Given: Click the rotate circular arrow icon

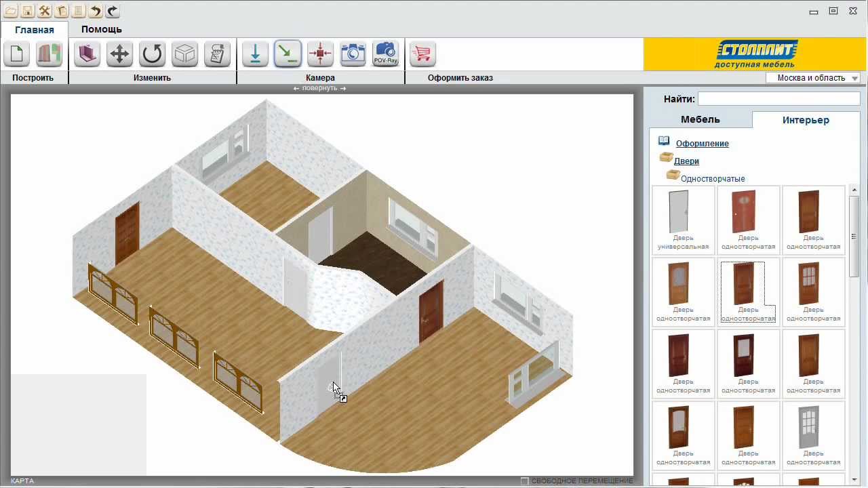Looking at the screenshot, I should click(x=152, y=54).
